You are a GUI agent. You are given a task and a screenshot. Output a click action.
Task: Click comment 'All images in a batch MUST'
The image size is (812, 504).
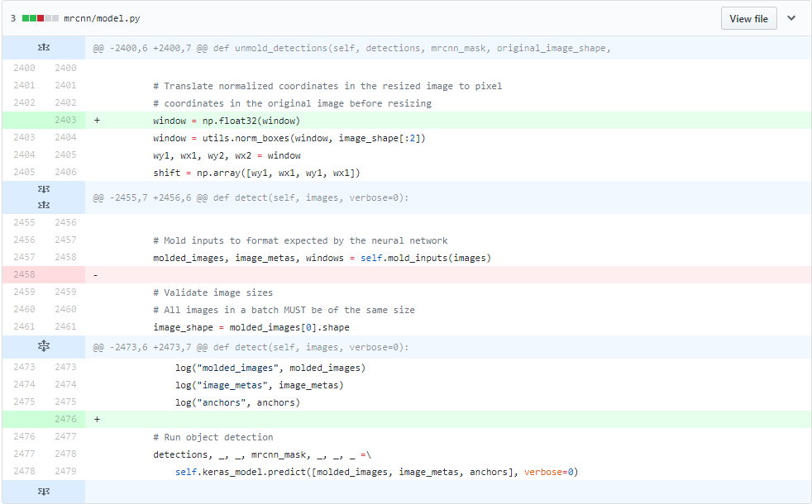click(x=284, y=310)
